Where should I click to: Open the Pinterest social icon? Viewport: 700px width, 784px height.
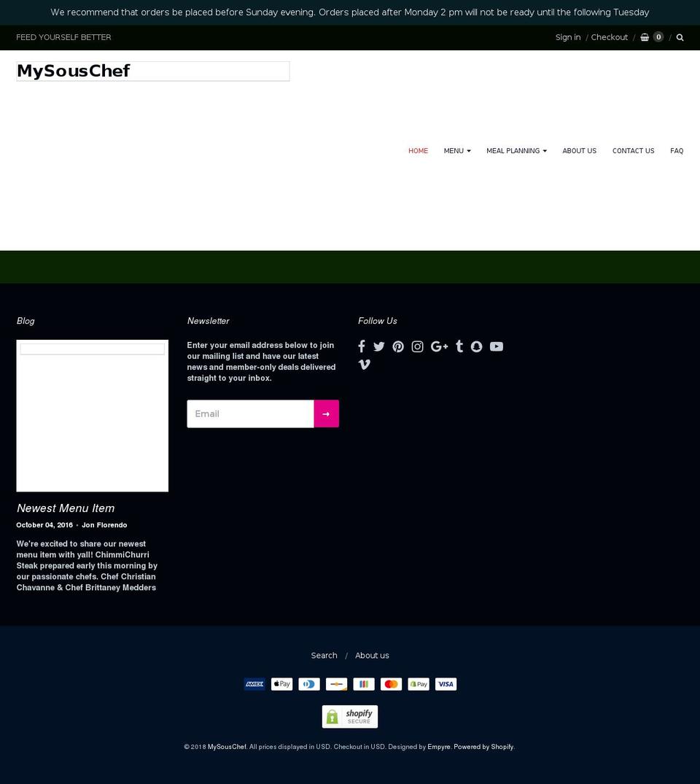(x=398, y=346)
